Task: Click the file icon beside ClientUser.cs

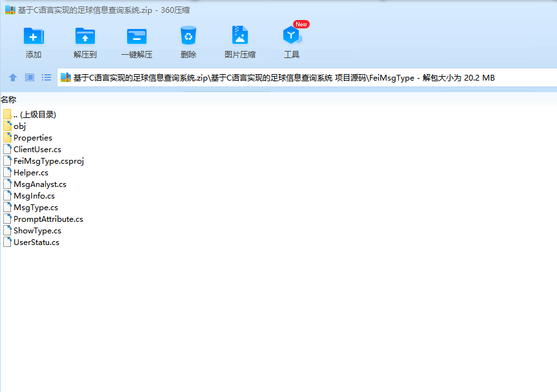Action: tap(8, 149)
